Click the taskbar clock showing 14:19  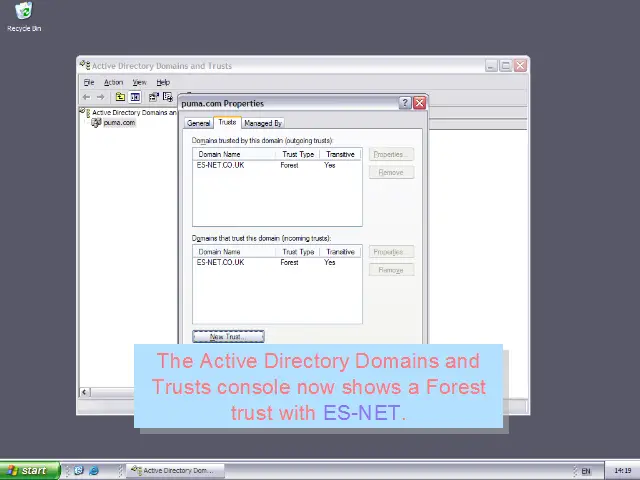622,471
